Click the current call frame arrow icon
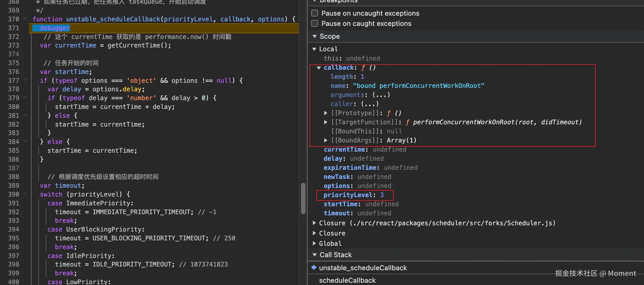 314,268
